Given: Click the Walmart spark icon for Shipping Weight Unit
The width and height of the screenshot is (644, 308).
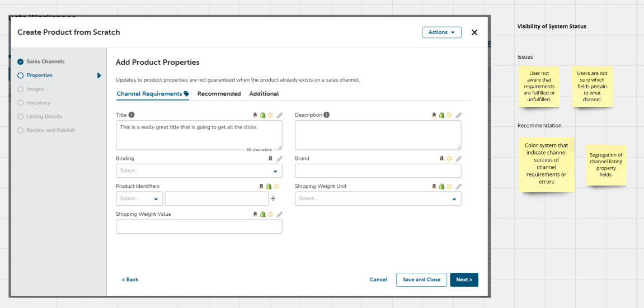Looking at the screenshot, I should 449,186.
